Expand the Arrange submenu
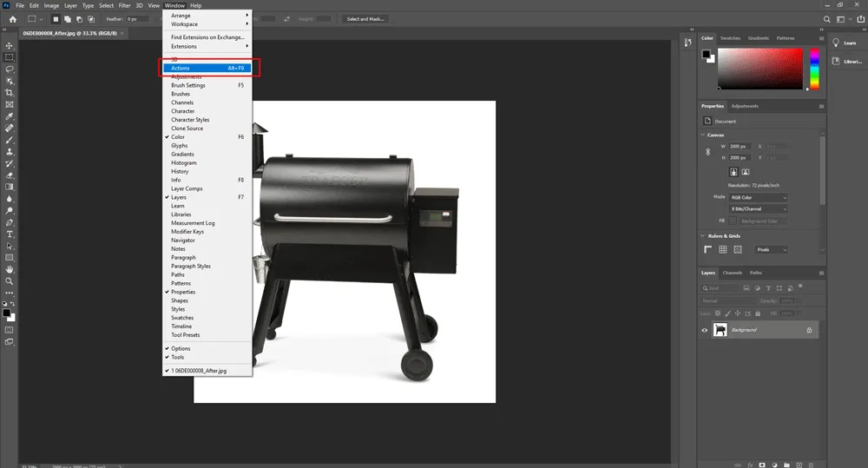Screen dimensions: 868x468 click(207, 16)
